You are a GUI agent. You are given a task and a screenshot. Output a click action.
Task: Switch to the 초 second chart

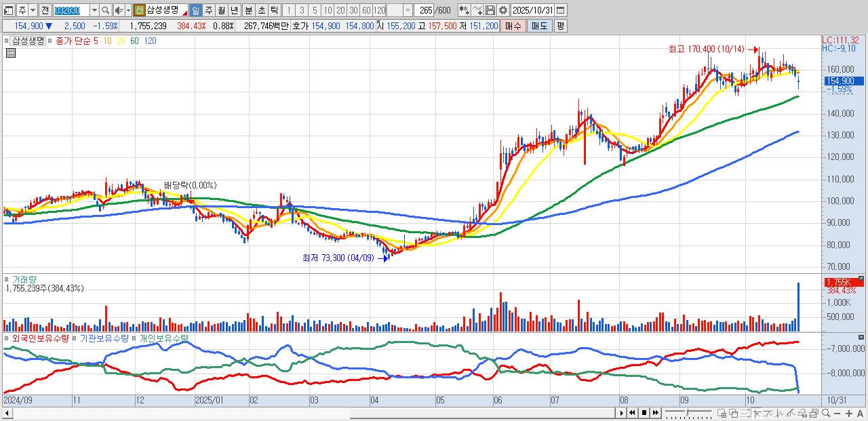(260, 10)
